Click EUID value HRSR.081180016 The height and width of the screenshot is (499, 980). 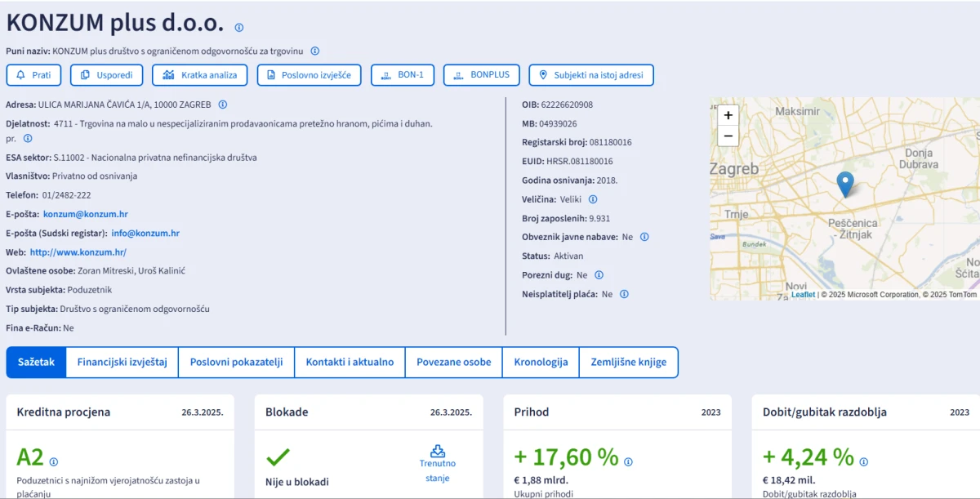pyautogui.click(x=580, y=161)
